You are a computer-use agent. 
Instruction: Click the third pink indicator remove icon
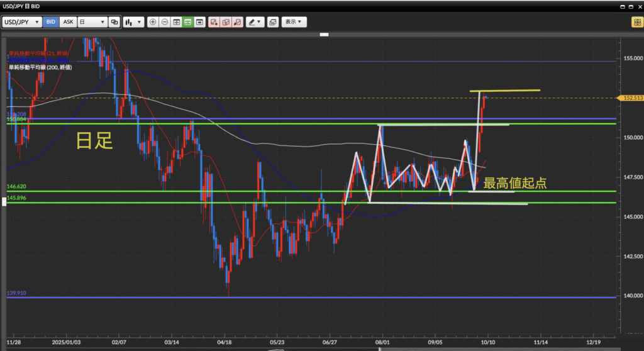click(237, 22)
